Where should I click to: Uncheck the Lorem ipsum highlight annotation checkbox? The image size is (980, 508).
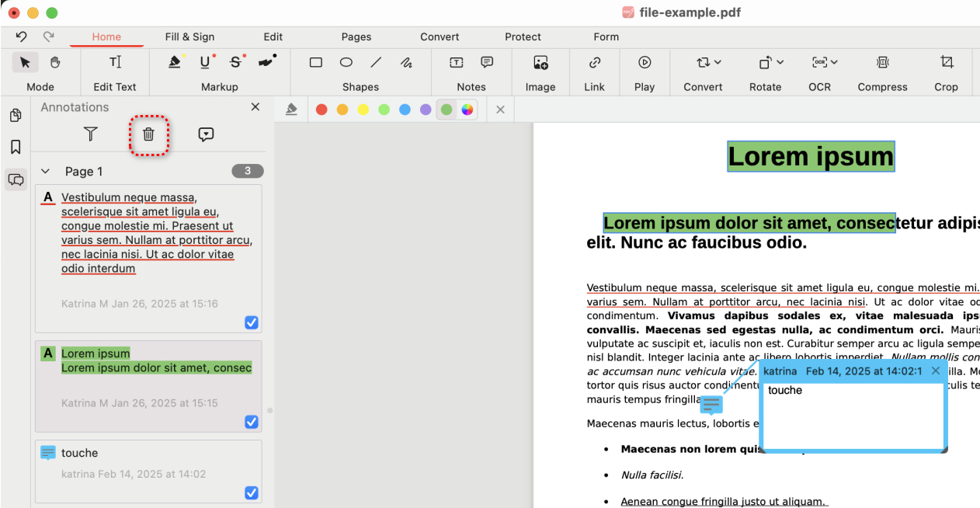(x=251, y=422)
